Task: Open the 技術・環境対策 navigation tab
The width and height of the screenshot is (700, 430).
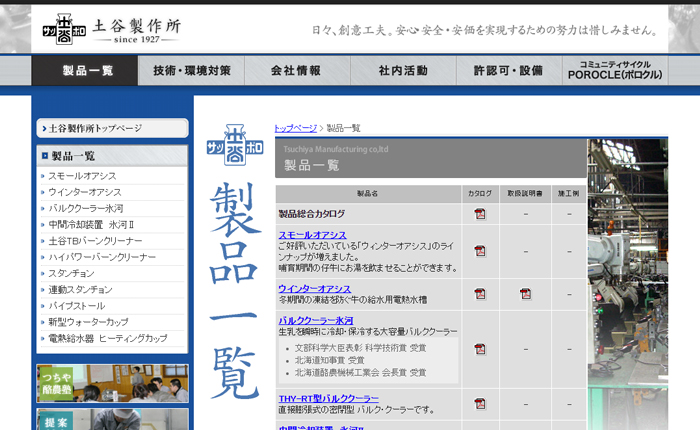Action: point(192,71)
